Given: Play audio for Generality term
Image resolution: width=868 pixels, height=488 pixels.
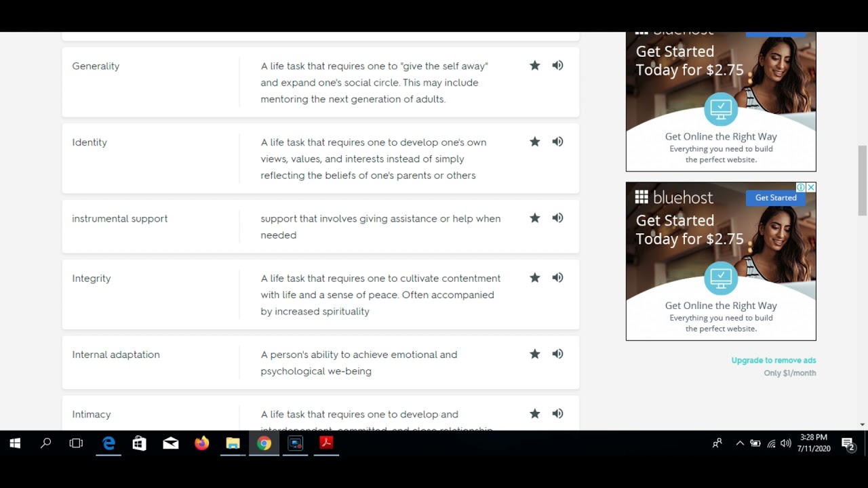Looking at the screenshot, I should point(557,66).
